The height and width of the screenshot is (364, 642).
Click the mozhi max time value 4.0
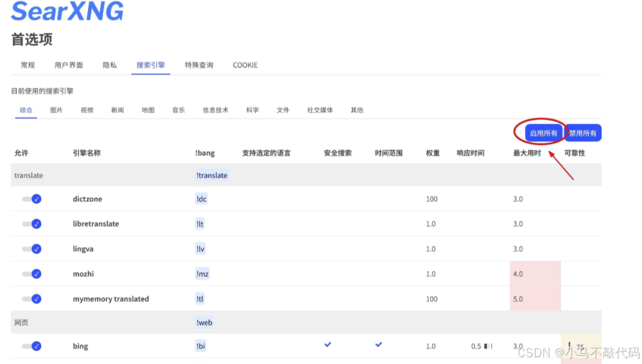tap(518, 274)
